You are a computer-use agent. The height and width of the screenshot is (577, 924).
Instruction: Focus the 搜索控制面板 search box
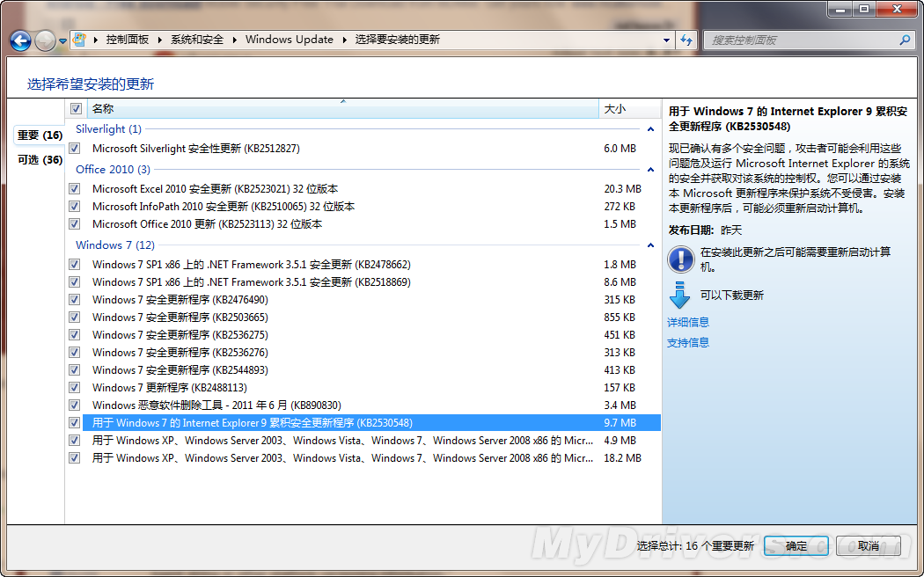coord(810,40)
